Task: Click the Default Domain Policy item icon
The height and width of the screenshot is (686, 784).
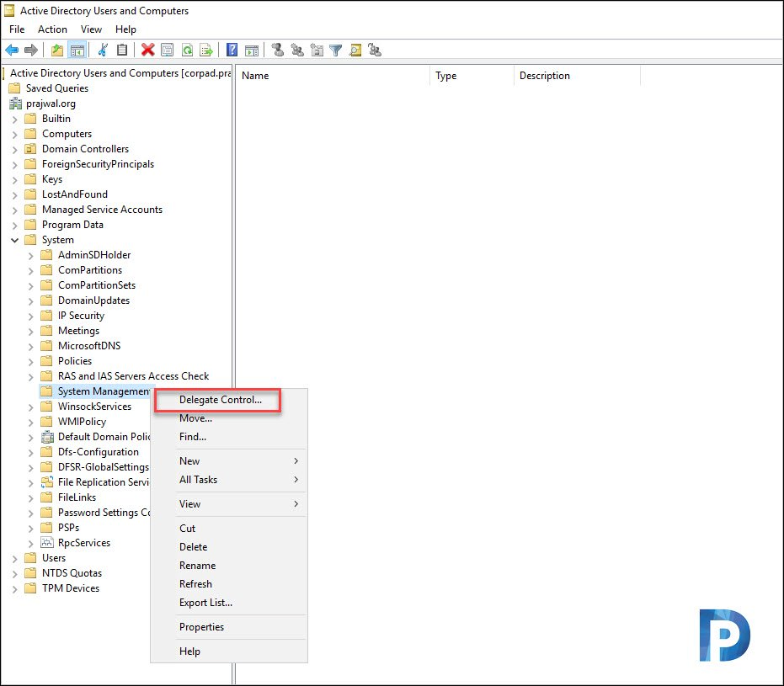Action: (47, 437)
